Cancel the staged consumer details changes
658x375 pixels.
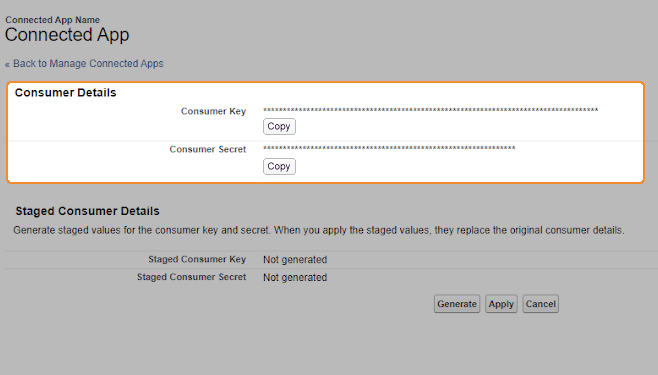click(540, 304)
